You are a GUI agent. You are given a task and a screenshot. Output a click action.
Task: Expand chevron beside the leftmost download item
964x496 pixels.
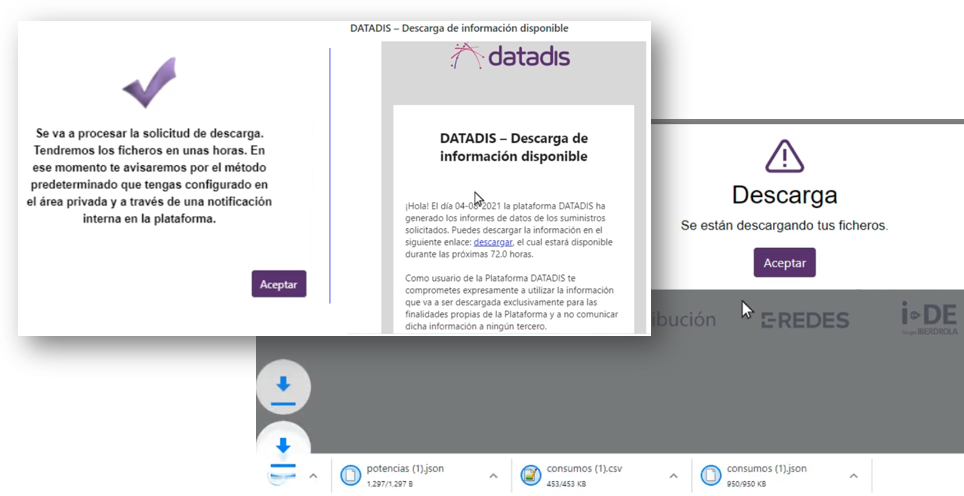pyautogui.click(x=313, y=476)
